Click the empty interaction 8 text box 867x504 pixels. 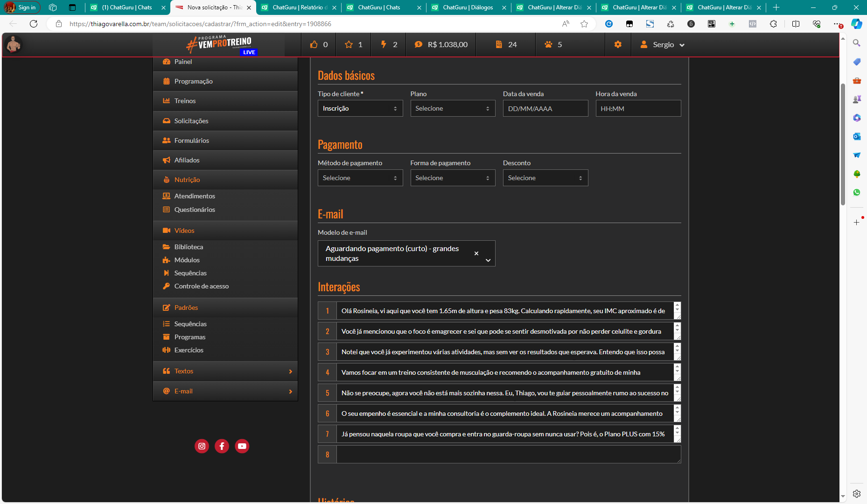click(x=508, y=455)
